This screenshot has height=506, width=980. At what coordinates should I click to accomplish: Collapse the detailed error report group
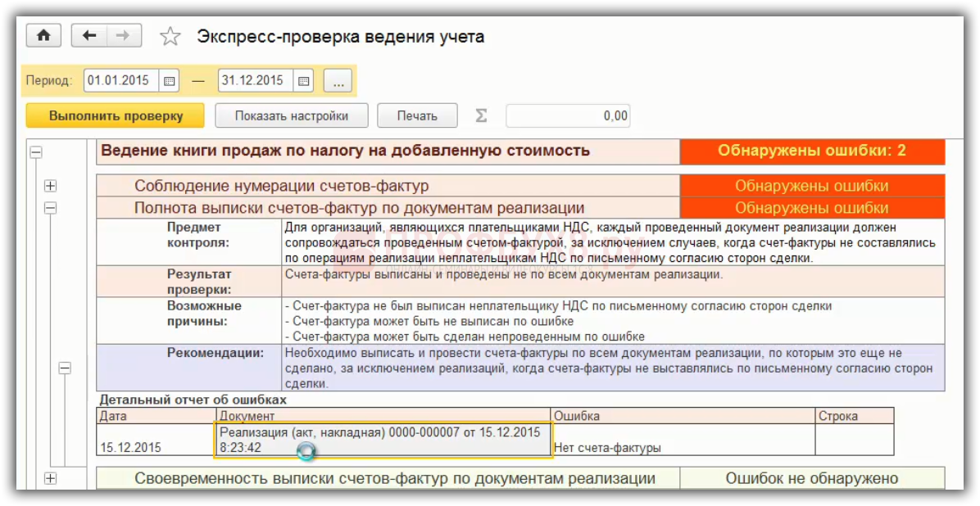pyautogui.click(x=65, y=368)
